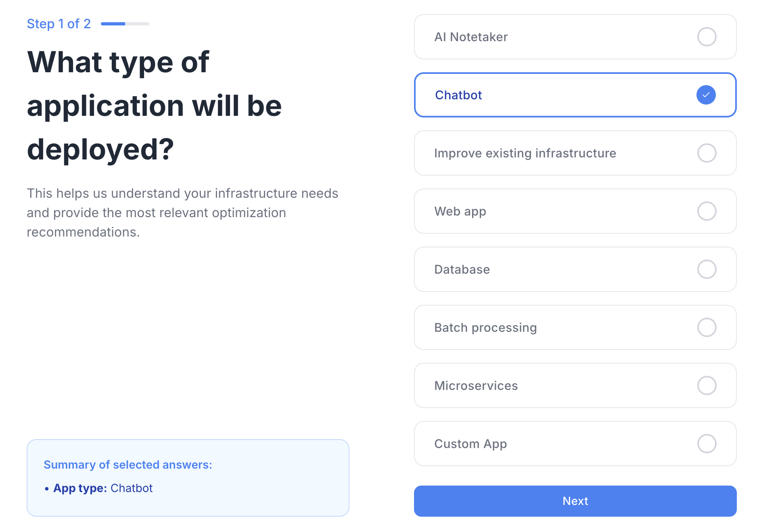This screenshot has width=757, height=532.
Task: Select the AI Notetaker radio circle
Action: (x=707, y=37)
